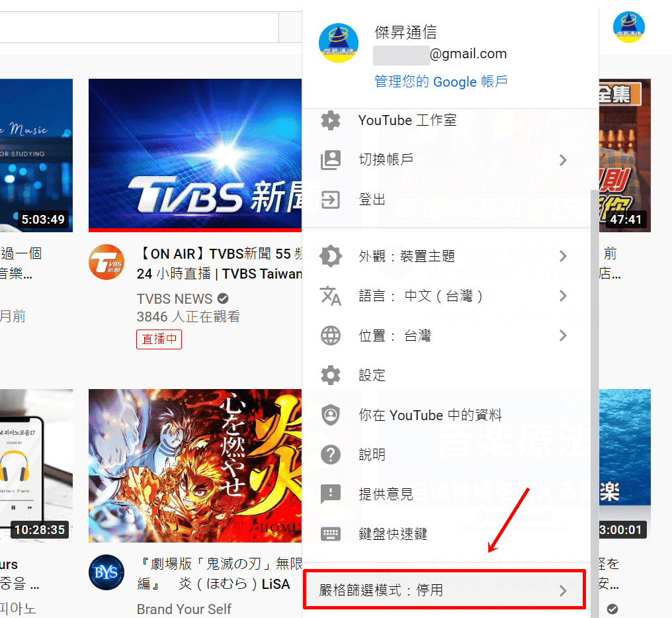Click the location globe icon

click(331, 335)
